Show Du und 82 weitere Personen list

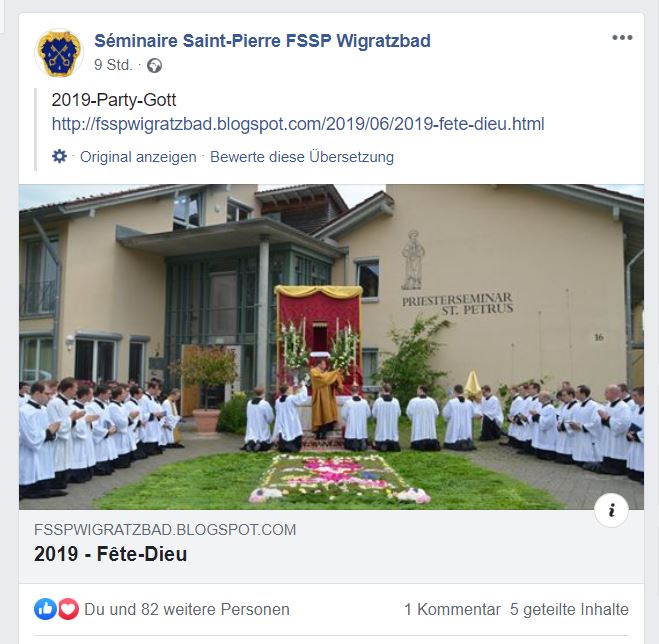point(187,609)
